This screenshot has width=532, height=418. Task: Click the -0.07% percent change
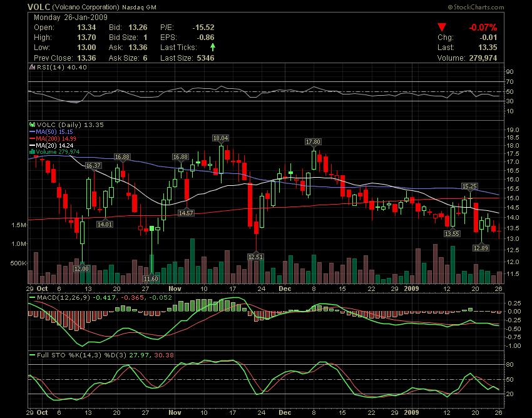483,28
